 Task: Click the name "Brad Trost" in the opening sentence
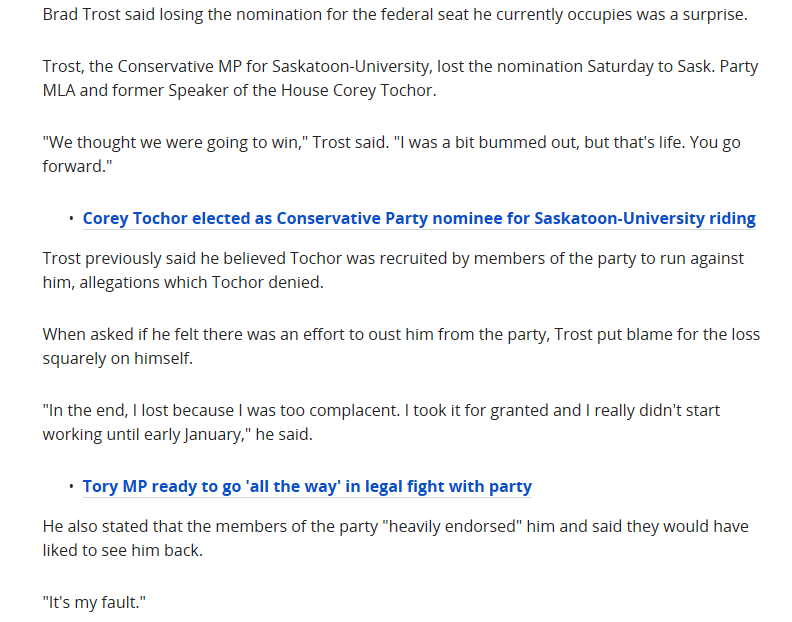point(82,17)
